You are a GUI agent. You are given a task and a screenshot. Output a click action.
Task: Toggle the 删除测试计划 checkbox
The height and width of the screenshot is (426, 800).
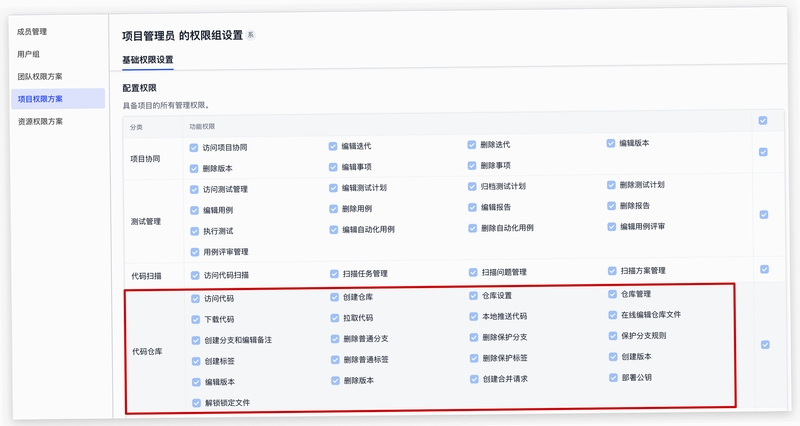pos(611,185)
